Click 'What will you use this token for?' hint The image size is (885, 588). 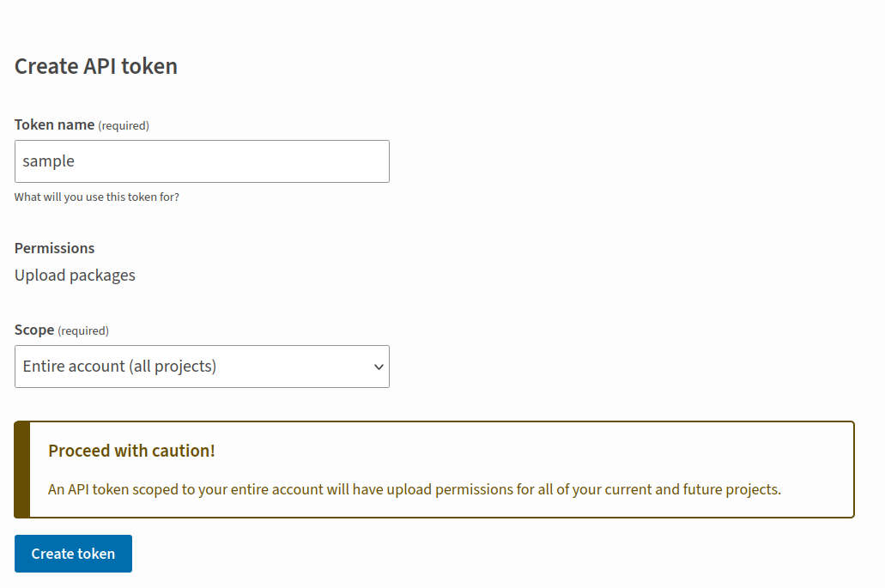click(97, 197)
